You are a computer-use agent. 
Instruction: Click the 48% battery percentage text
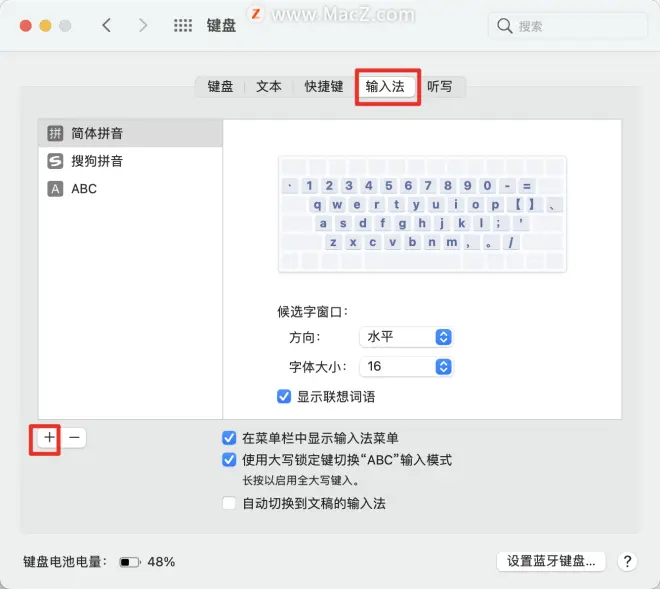click(x=161, y=562)
